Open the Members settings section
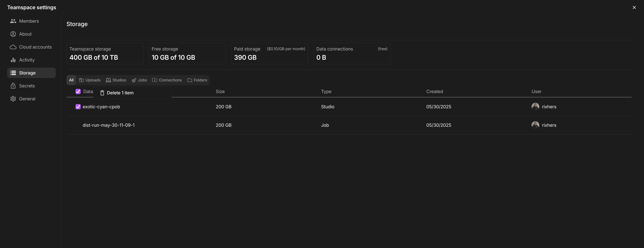This screenshot has width=644, height=248. [31, 21]
